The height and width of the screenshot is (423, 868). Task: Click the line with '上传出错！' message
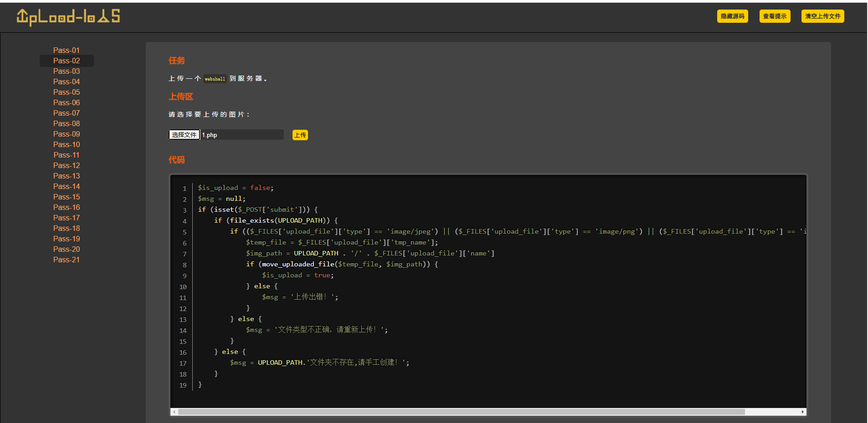coord(300,297)
